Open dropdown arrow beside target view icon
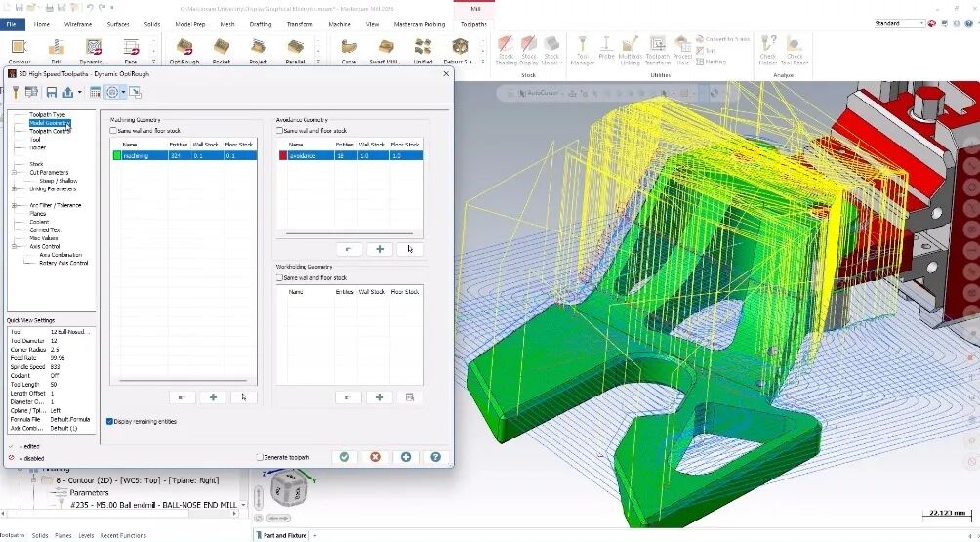 point(123,93)
